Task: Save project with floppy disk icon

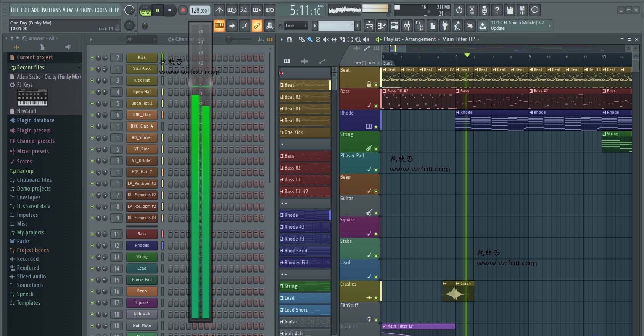Action: [510, 10]
